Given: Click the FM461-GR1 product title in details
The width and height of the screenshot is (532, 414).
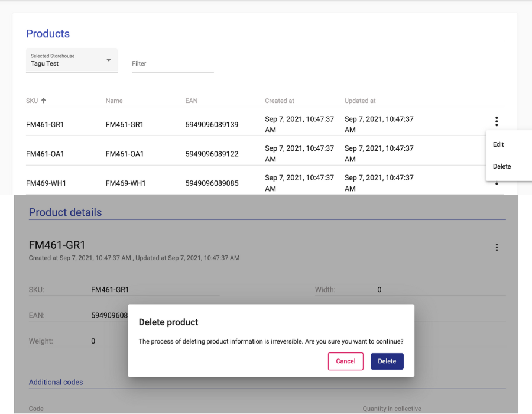Looking at the screenshot, I should (57, 245).
